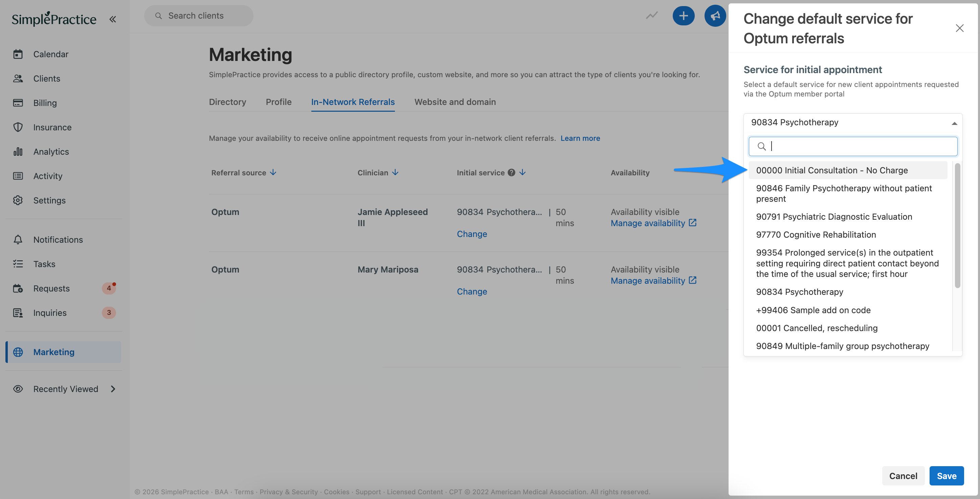The width and height of the screenshot is (980, 499).
Task: Open the Tasks list
Action: click(44, 264)
